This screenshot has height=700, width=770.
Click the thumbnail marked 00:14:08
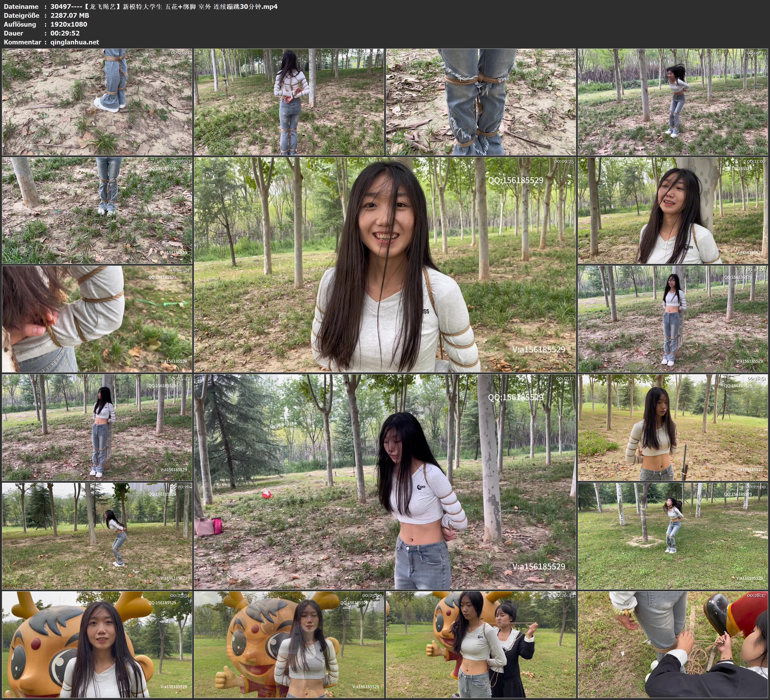(673, 319)
